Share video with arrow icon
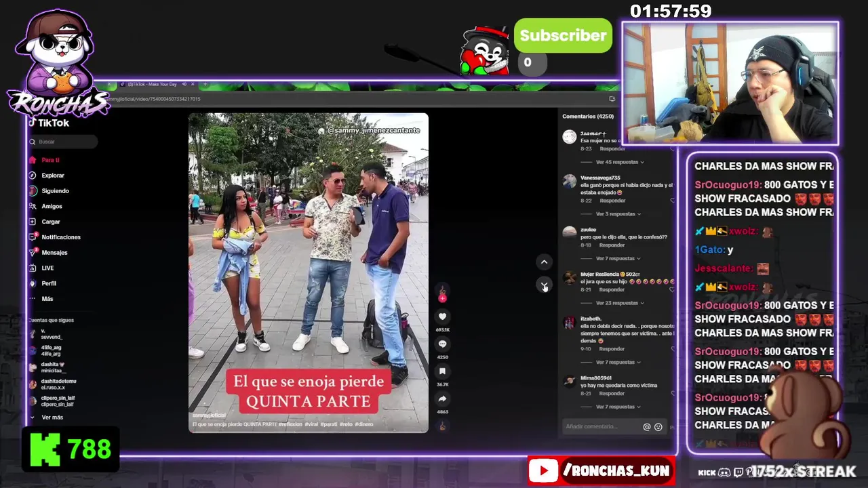The width and height of the screenshot is (868, 488). coord(442,399)
